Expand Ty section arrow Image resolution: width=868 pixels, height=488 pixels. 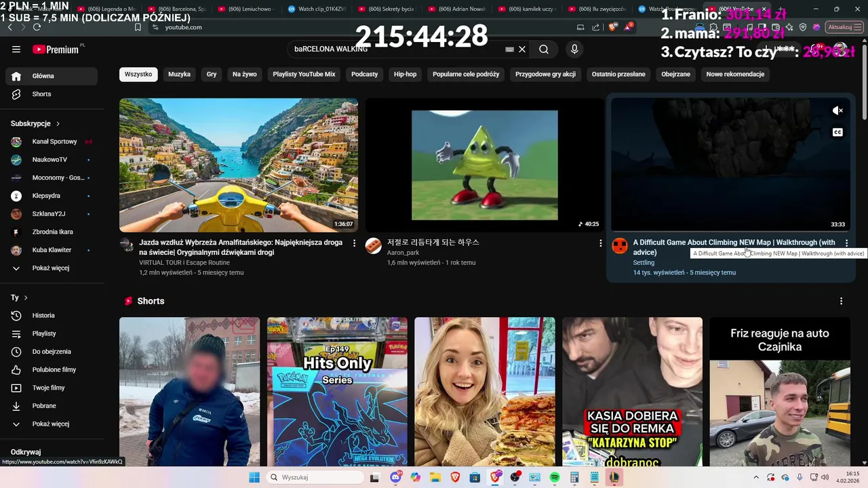[x=26, y=298]
